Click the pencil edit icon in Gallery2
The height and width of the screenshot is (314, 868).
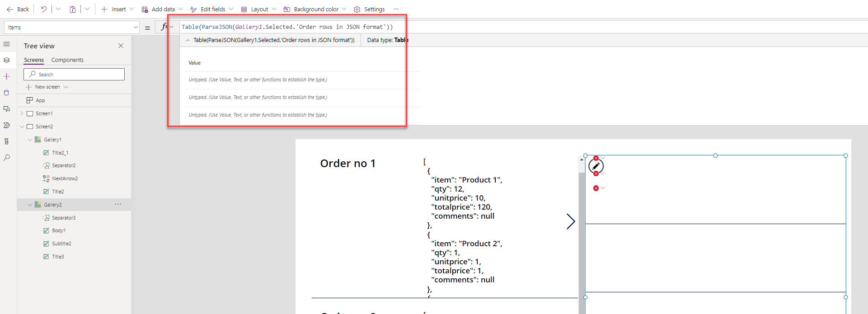596,166
